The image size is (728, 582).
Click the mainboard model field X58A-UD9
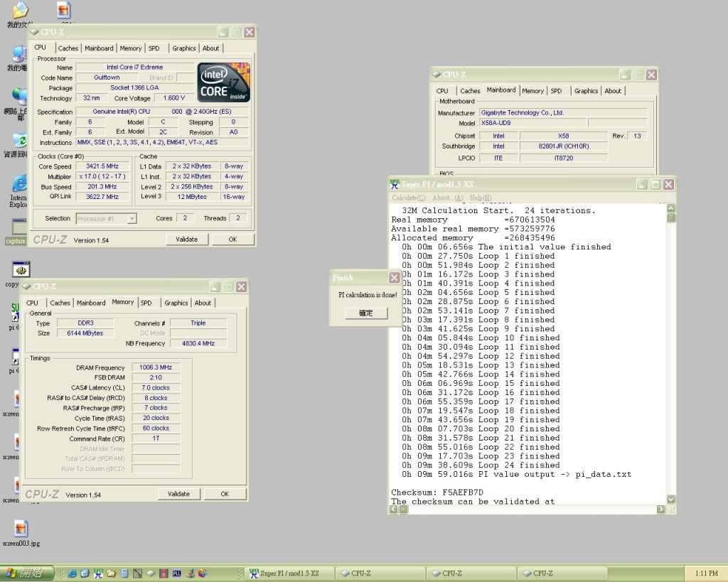pyautogui.click(x=532, y=123)
